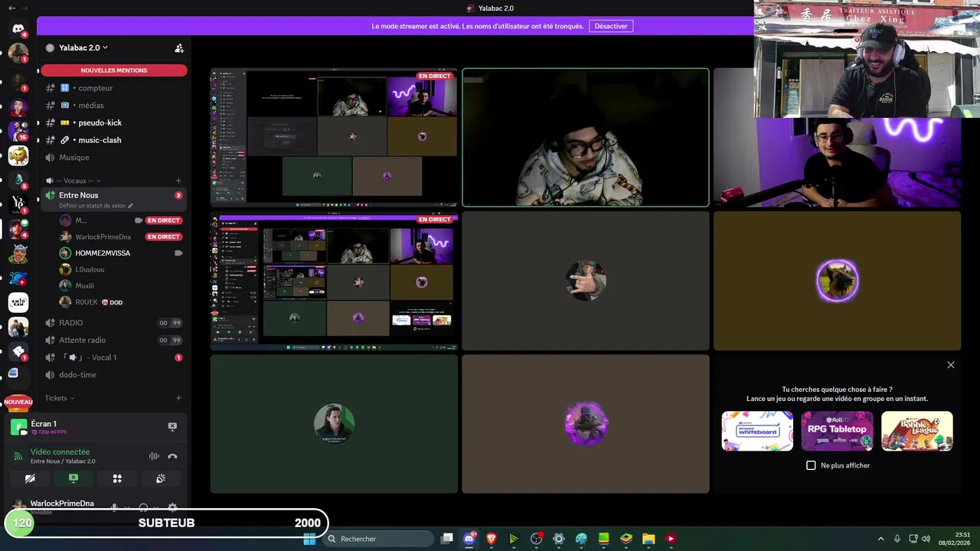Launch Brave browser from taskbar

tap(492, 539)
